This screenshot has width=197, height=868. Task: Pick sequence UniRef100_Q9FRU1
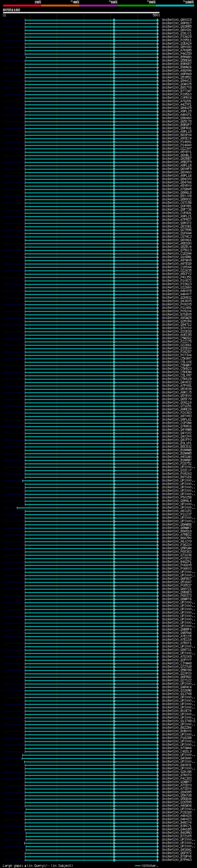[x=176, y=128]
